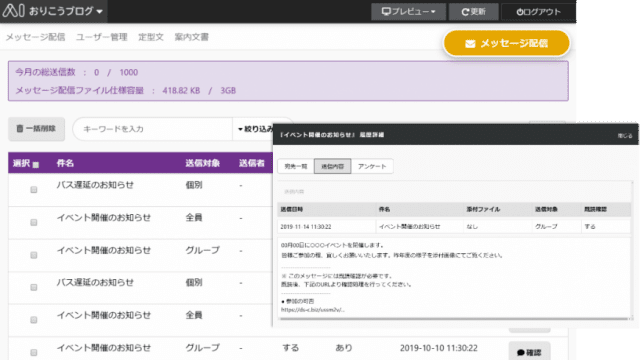
Task: Check the second バス遅延のお知らせ 個別 row checkbox
Action: [34, 287]
